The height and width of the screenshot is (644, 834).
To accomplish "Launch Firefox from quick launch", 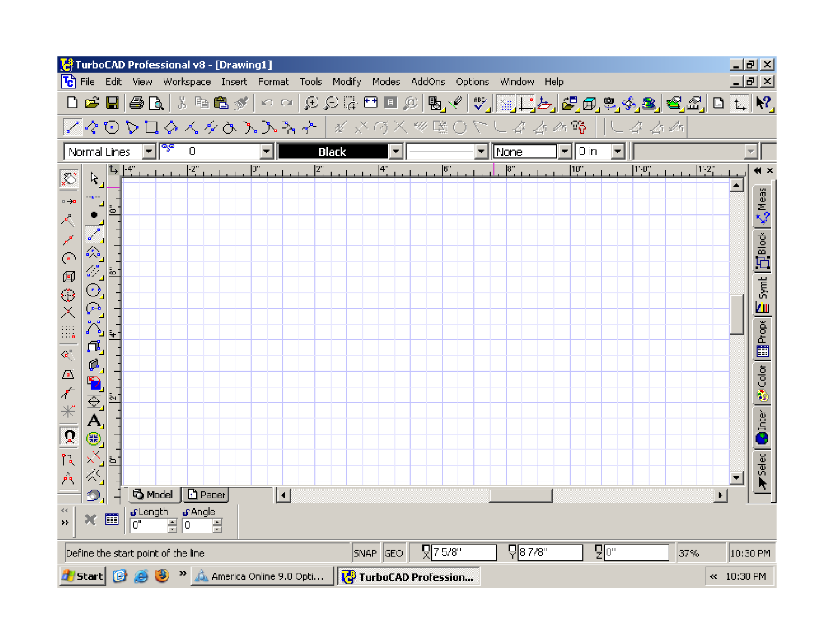I will point(162,576).
